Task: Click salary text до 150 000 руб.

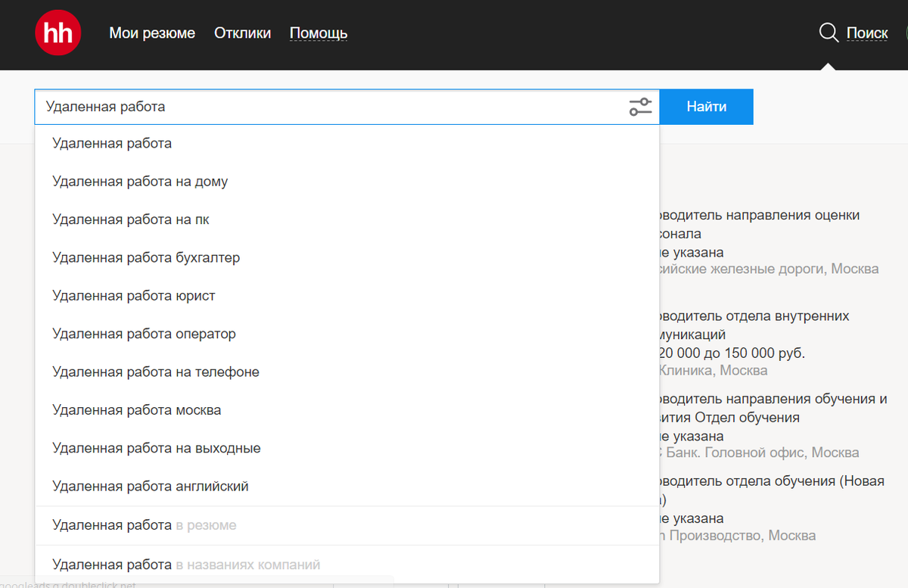Action: click(x=754, y=353)
